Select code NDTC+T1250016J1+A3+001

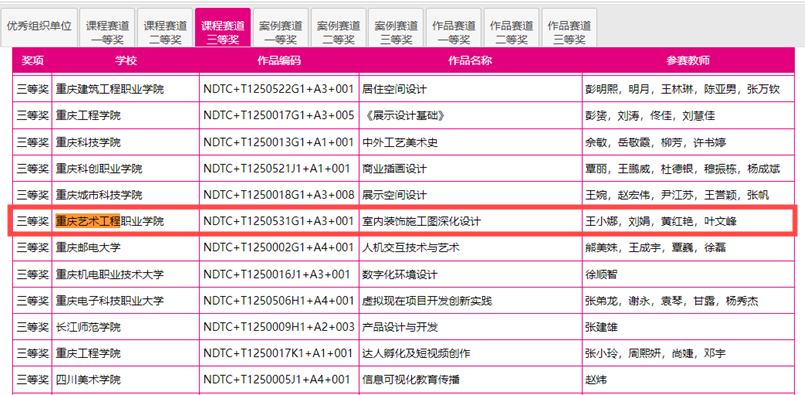click(x=279, y=275)
